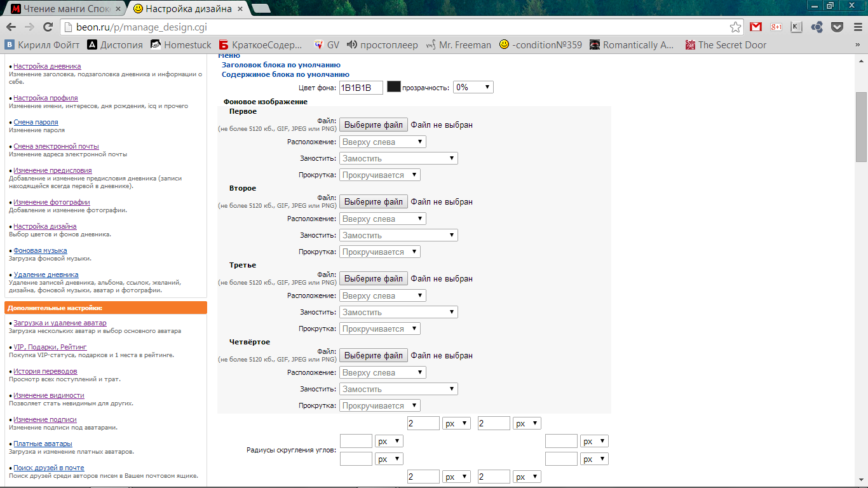Screen dimensions: 868x488
Task: Click the browser forward arrow
Action: point(29,27)
